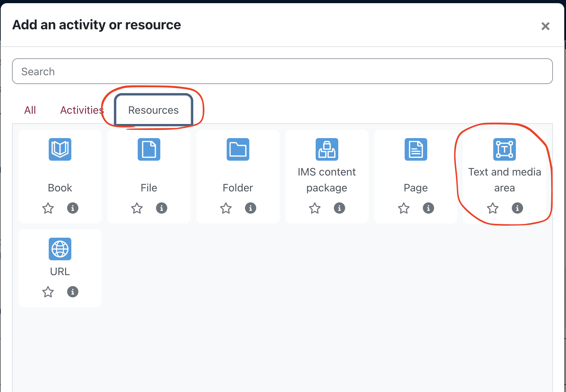Toggle star on IMS content package

[x=315, y=208]
